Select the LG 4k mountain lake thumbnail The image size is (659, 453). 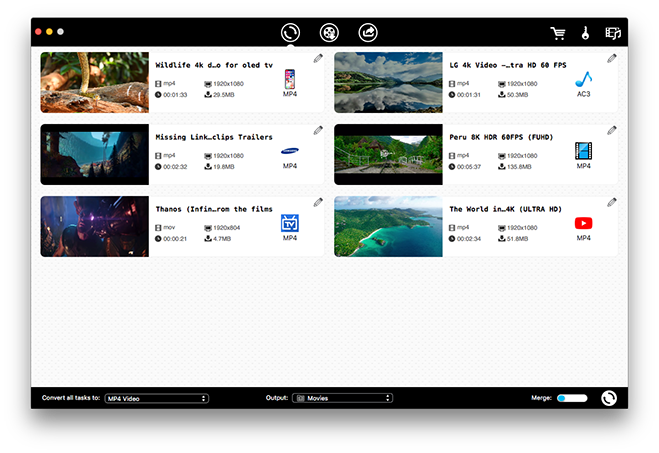coord(388,82)
